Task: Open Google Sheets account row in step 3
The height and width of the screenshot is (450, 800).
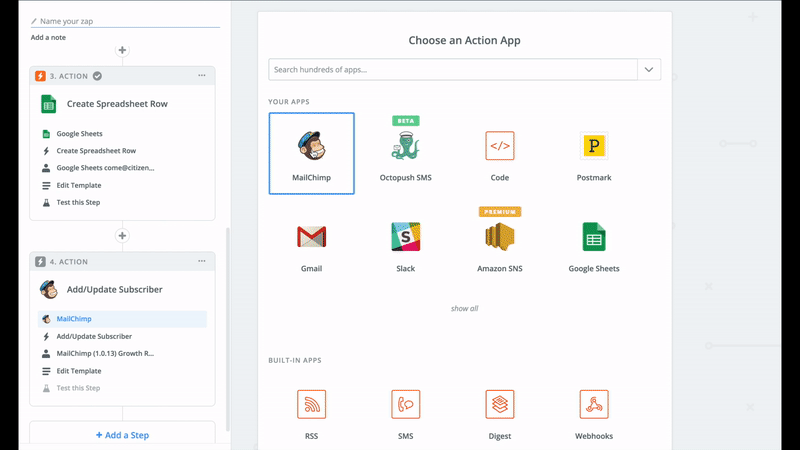Action: click(x=122, y=168)
